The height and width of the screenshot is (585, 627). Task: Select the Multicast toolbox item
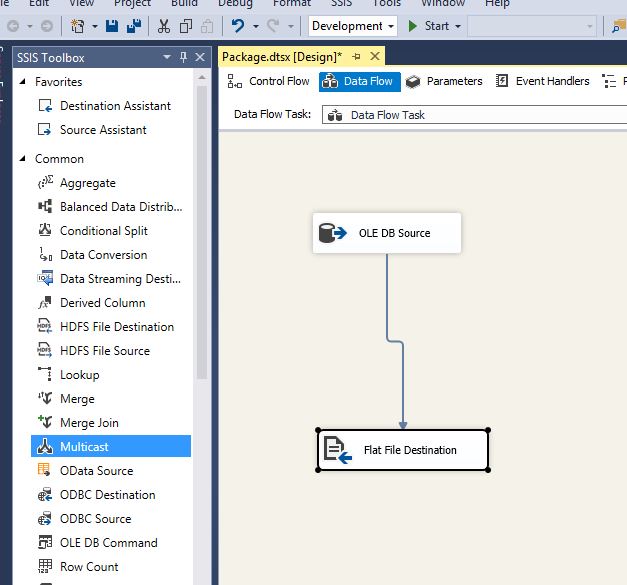pyautogui.click(x=84, y=447)
